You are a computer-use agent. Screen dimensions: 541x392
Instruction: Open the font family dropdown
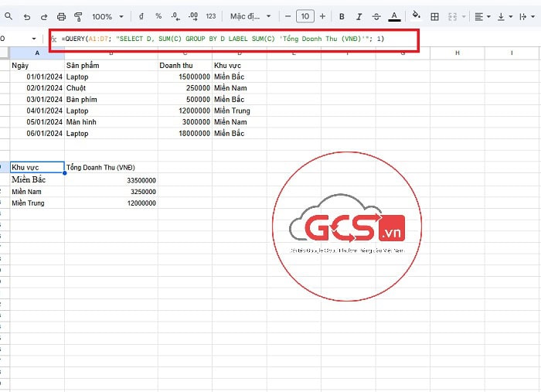(250, 16)
